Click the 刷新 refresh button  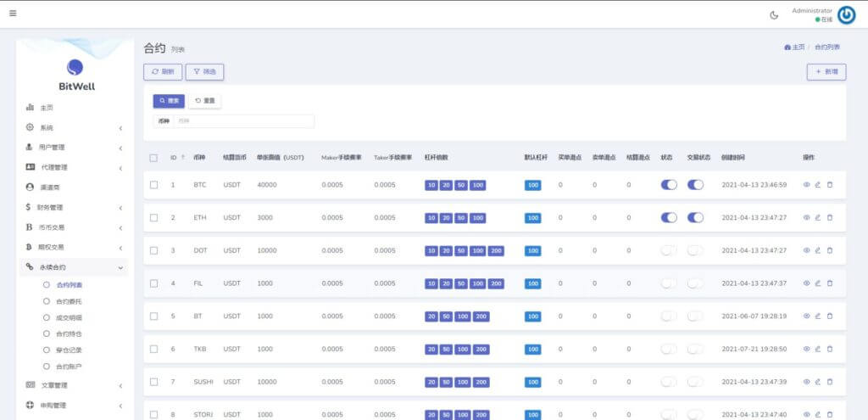[x=163, y=72]
